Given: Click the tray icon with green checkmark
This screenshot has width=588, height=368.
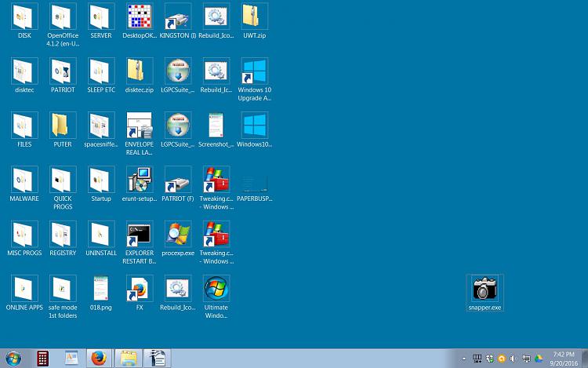Looking at the screenshot, I should coord(489,359).
